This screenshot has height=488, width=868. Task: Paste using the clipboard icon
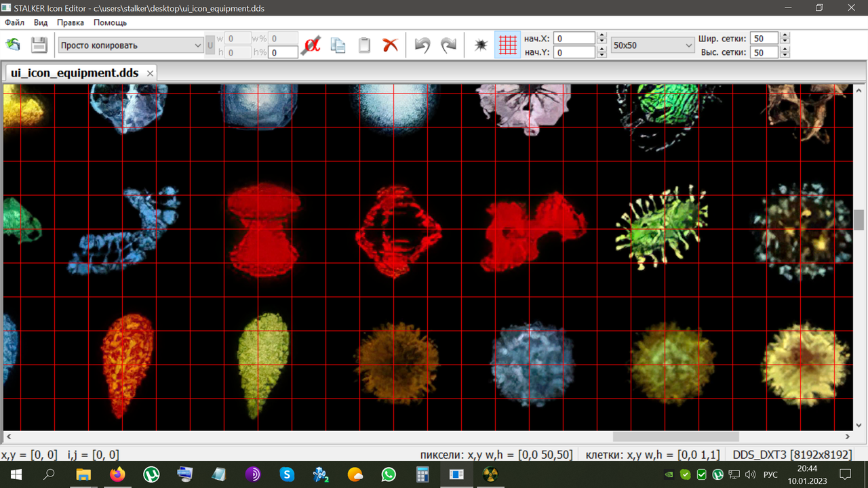click(x=364, y=45)
